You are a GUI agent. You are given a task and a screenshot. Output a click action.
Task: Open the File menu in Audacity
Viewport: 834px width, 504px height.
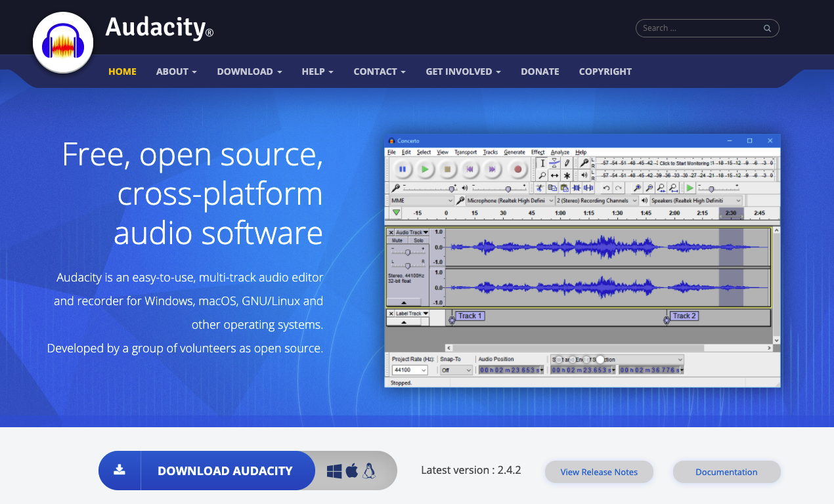coord(391,152)
